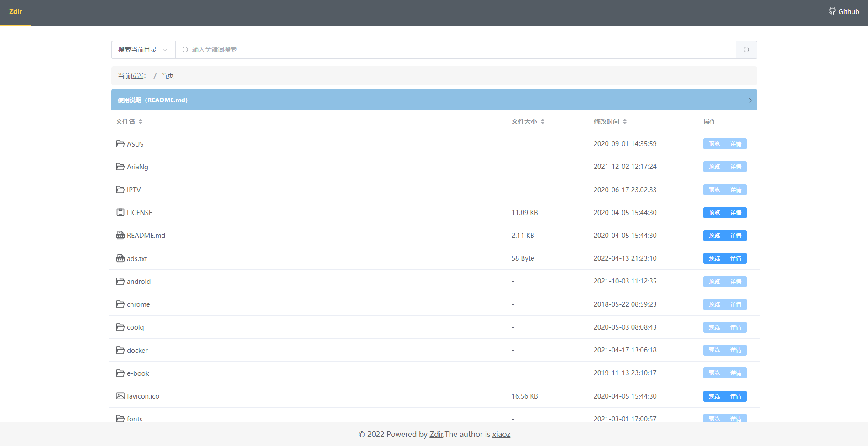Open the xiaoz author link in footer

pyautogui.click(x=501, y=434)
